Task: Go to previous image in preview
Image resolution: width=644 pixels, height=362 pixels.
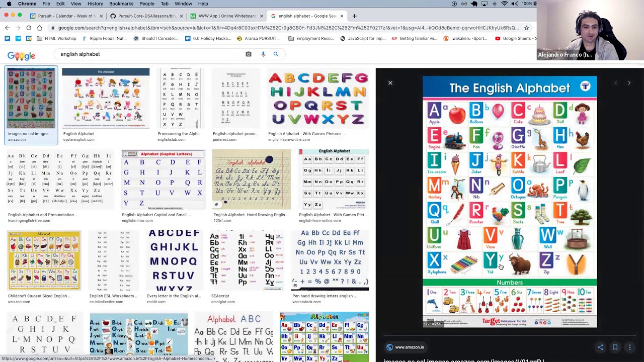Action: (x=615, y=83)
